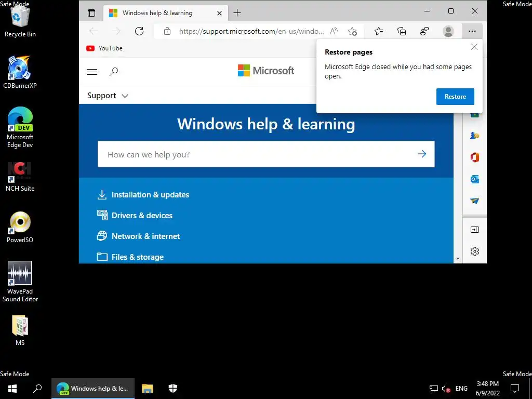Open Windows Security shield in taskbar

coord(173,389)
